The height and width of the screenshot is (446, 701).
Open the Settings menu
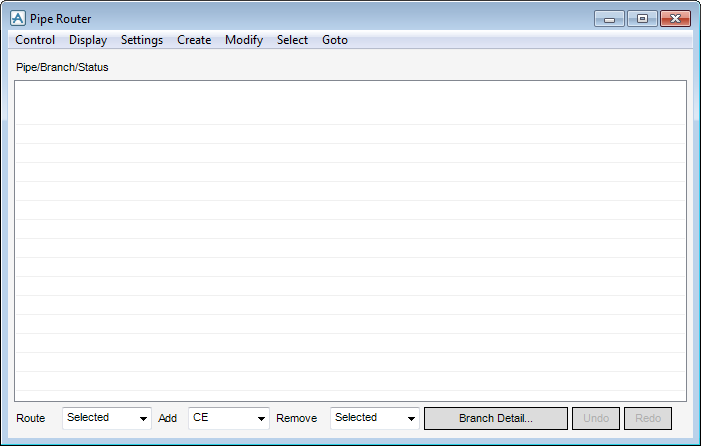point(142,40)
